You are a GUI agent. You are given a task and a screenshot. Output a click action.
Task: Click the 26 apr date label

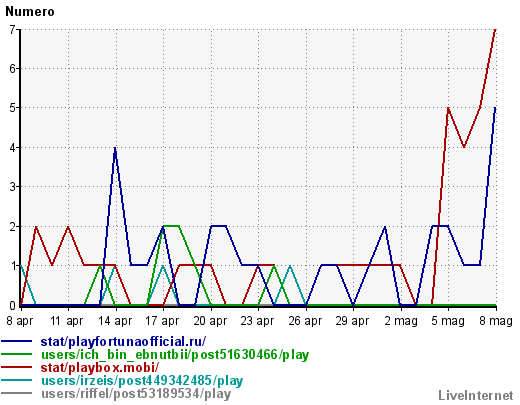(x=305, y=321)
